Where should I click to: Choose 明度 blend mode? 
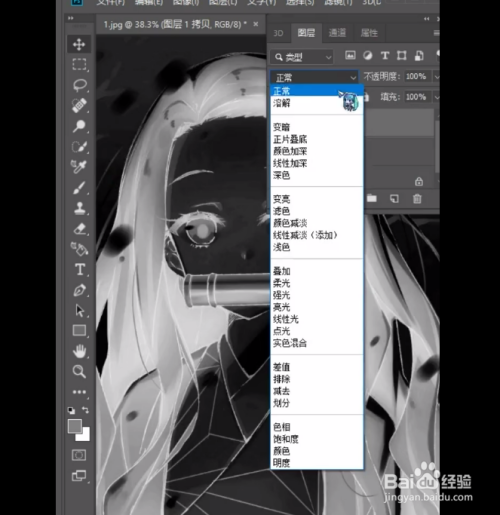coord(317,463)
